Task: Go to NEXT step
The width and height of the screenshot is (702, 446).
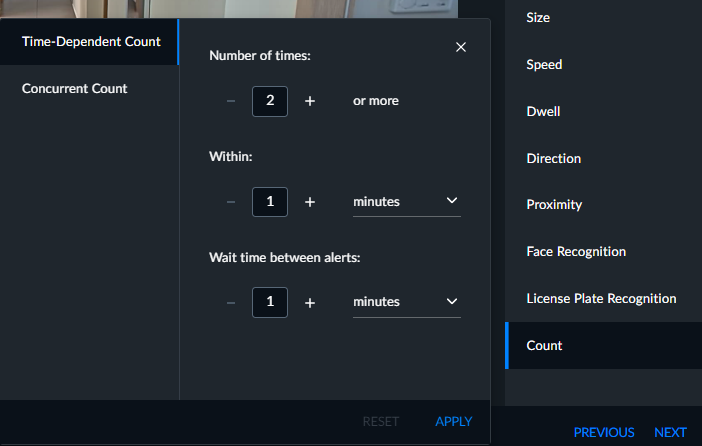Action: [670, 432]
